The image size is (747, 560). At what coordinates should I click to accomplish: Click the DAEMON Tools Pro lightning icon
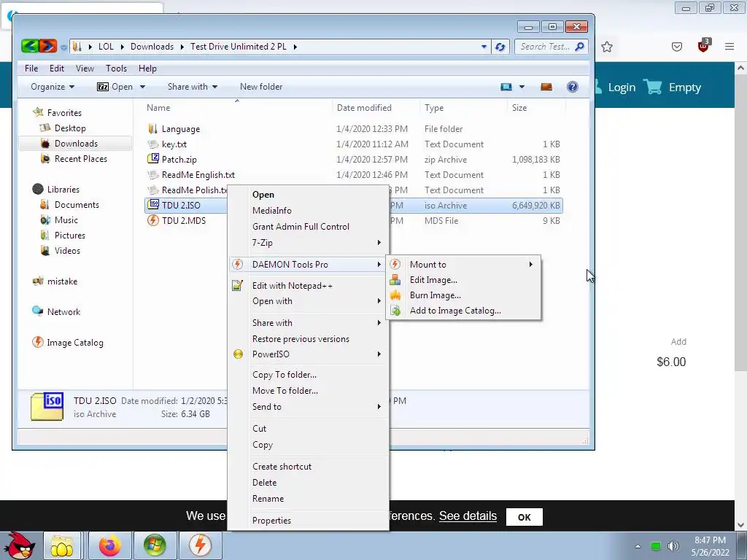click(x=237, y=264)
